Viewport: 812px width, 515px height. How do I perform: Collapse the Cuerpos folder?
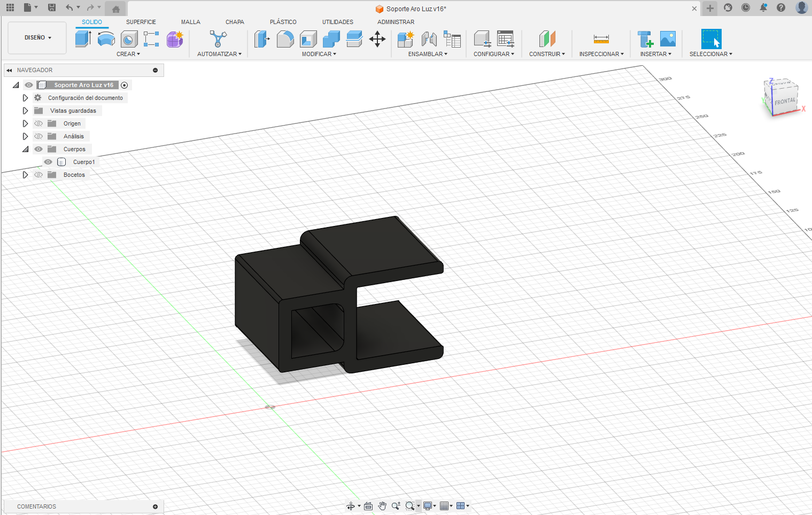pos(25,149)
